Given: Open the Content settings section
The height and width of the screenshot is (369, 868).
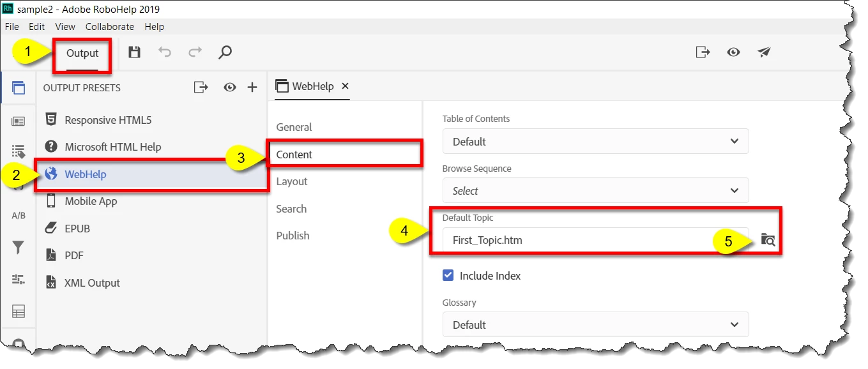Looking at the screenshot, I should [294, 154].
